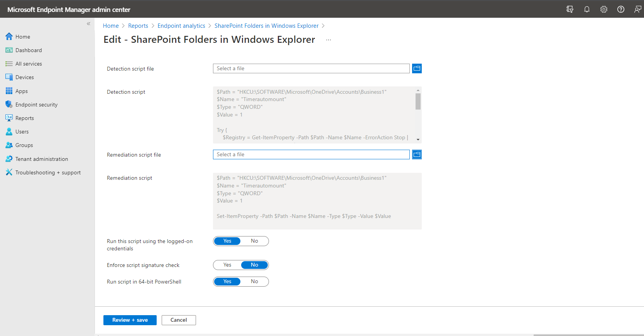The height and width of the screenshot is (336, 644).
Task: Set Run script in 64-bit PowerShell to No
Action: (254, 282)
